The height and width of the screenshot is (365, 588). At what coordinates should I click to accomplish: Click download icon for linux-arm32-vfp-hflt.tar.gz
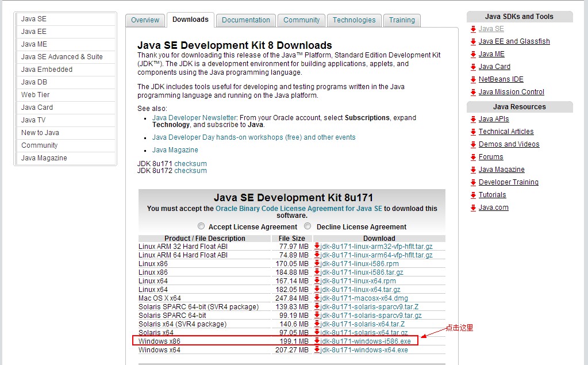[x=317, y=246]
